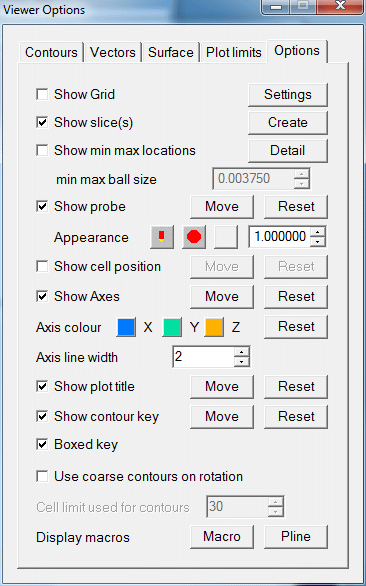Click the Macro display button
This screenshot has height=586, width=366.
click(x=222, y=537)
